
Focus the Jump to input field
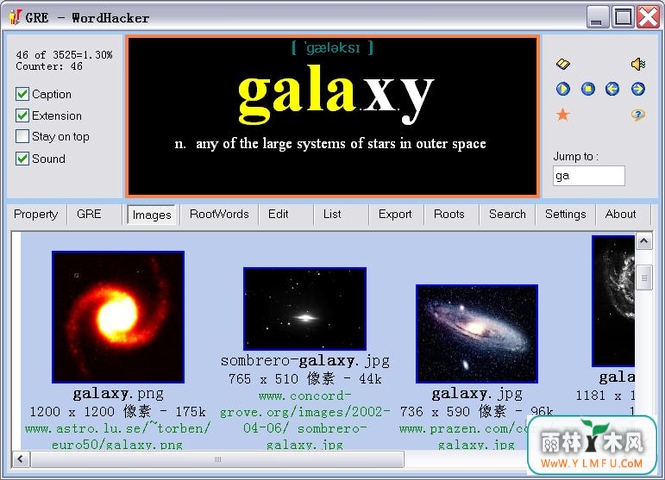(x=589, y=176)
